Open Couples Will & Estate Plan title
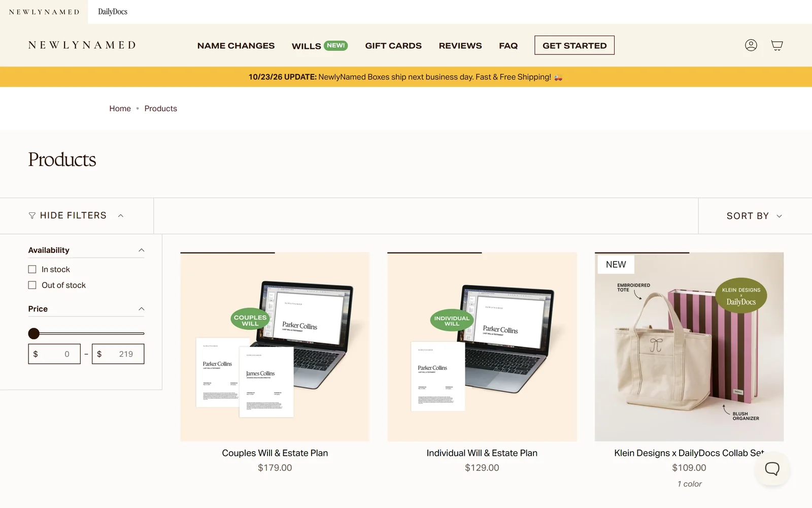Screen dimensions: 812x508 [x=275, y=453]
